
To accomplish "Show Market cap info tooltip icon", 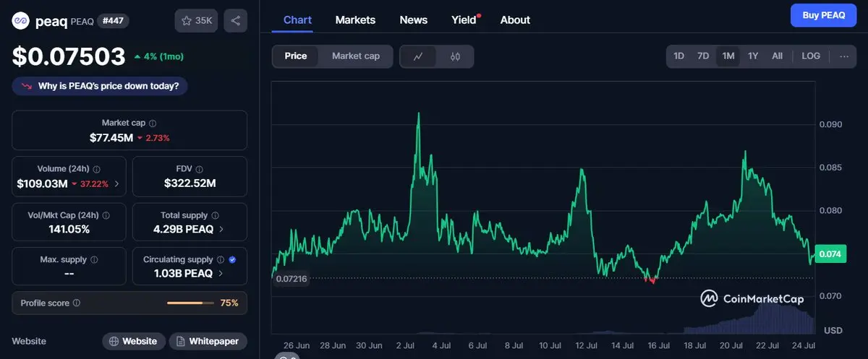I will [153, 124].
